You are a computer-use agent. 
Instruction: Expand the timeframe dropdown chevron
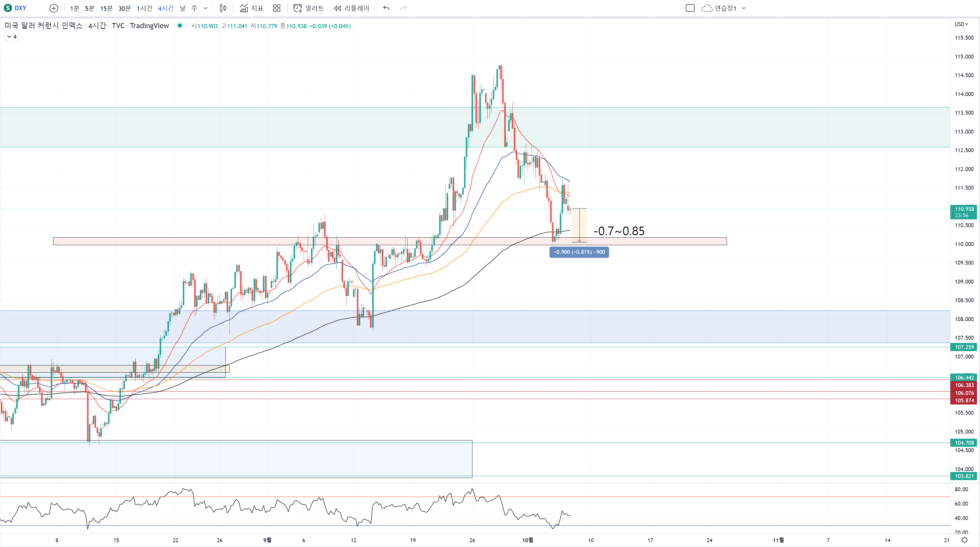coord(206,8)
